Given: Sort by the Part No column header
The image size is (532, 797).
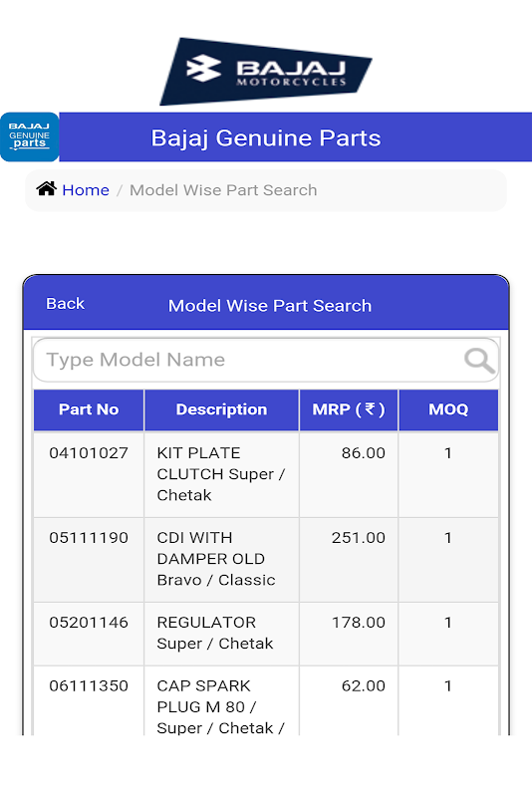Looking at the screenshot, I should pos(89,409).
